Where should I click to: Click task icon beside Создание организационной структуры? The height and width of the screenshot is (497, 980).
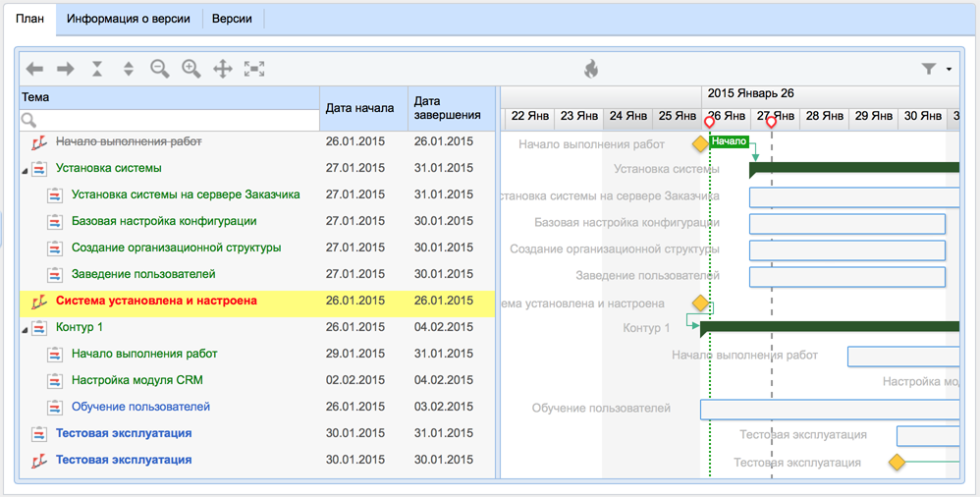55,248
